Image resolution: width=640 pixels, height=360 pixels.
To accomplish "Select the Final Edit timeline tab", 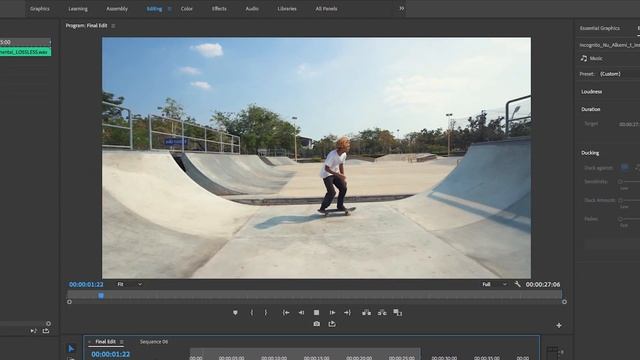I will click(105, 342).
